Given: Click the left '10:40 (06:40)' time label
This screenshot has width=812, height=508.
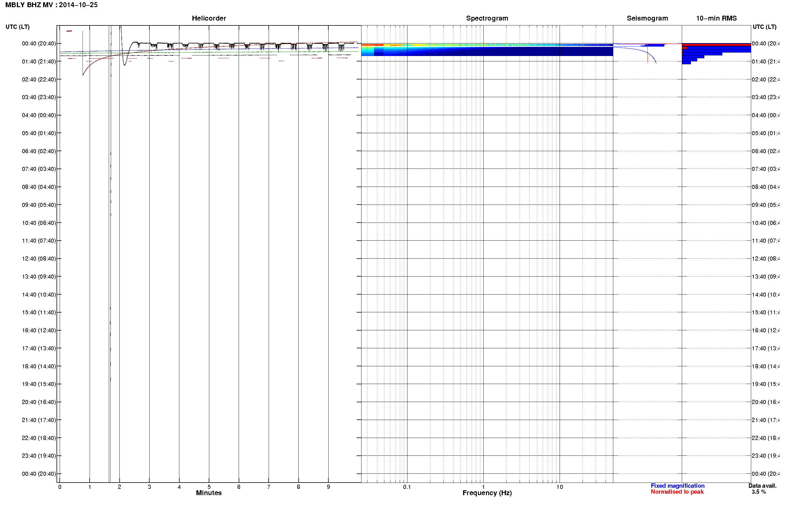Looking at the screenshot, I should (39, 223).
